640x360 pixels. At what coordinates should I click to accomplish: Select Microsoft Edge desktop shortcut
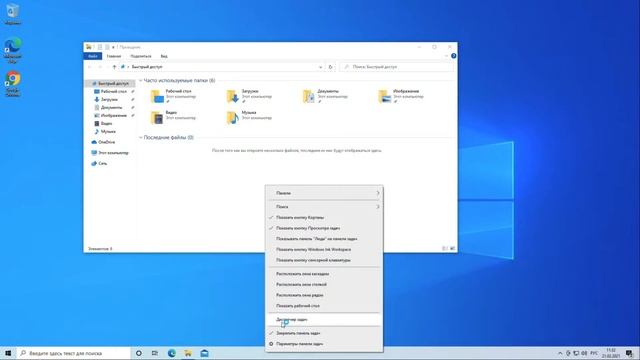pos(13,50)
